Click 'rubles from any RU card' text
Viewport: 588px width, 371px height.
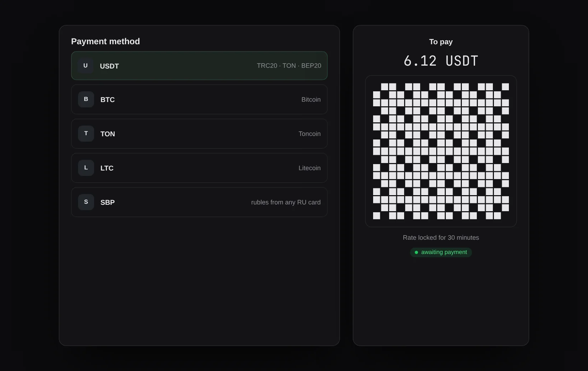(x=286, y=202)
